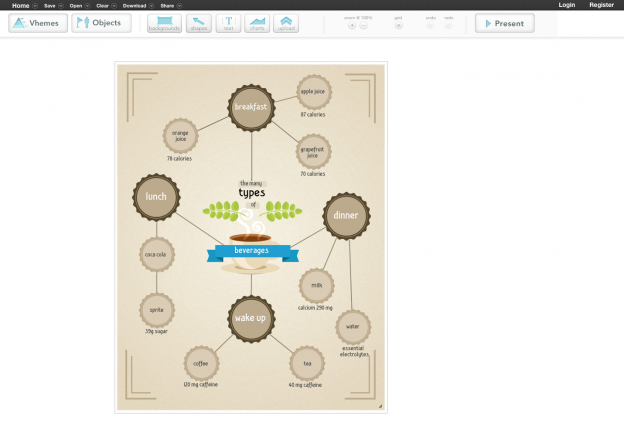Open the Objects panel
The height and width of the screenshot is (440, 624).
pos(100,23)
